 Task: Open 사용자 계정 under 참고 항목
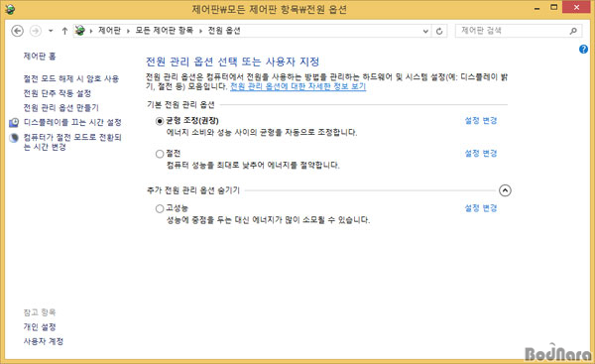click(x=44, y=341)
